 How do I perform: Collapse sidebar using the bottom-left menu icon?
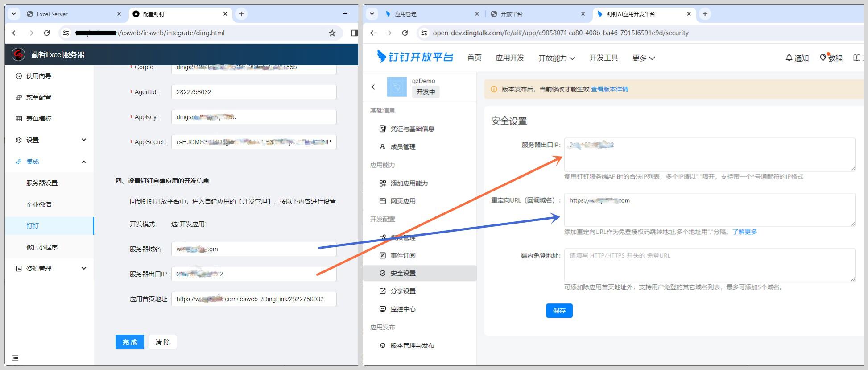15,358
